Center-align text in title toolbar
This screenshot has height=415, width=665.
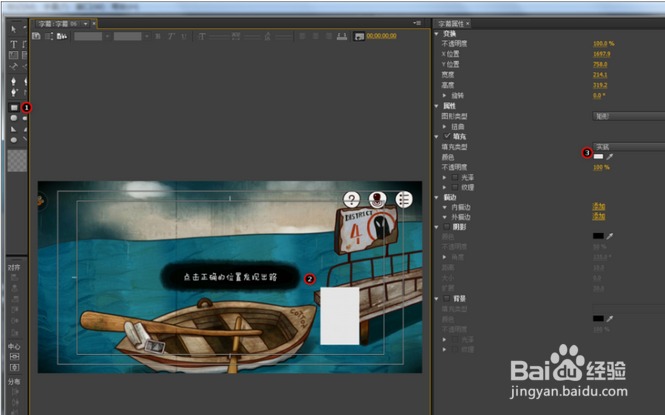pos(316,36)
